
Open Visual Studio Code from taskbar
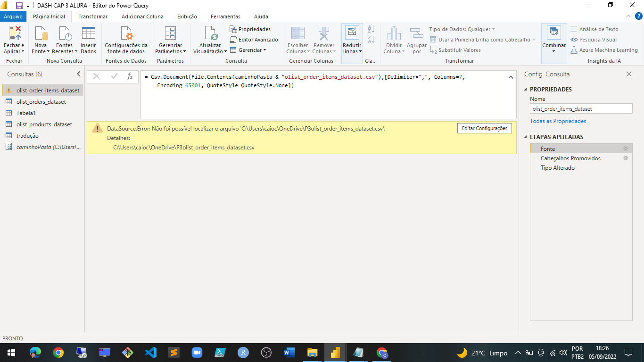pos(151,353)
